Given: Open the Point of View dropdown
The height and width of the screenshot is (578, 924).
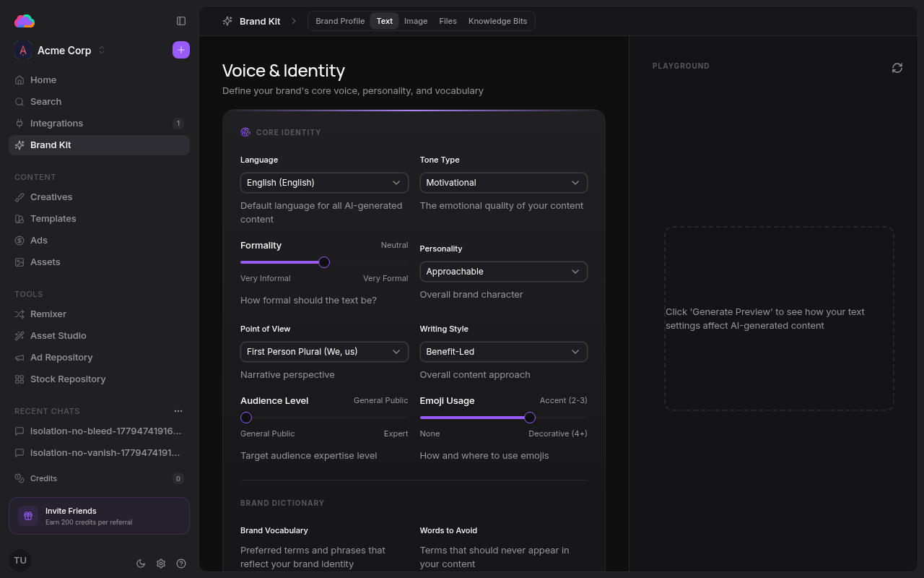Looking at the screenshot, I should tap(324, 352).
